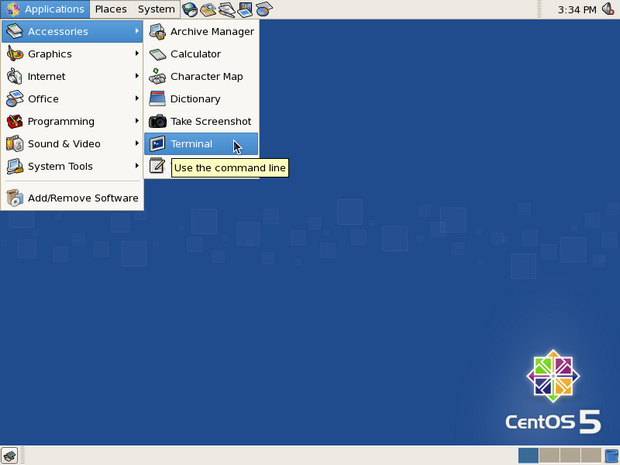
Task: Open the System menu
Action: point(156,9)
